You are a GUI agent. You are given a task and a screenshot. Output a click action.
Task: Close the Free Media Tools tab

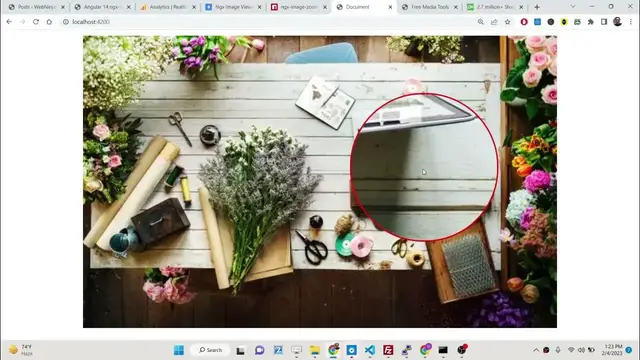[456, 7]
